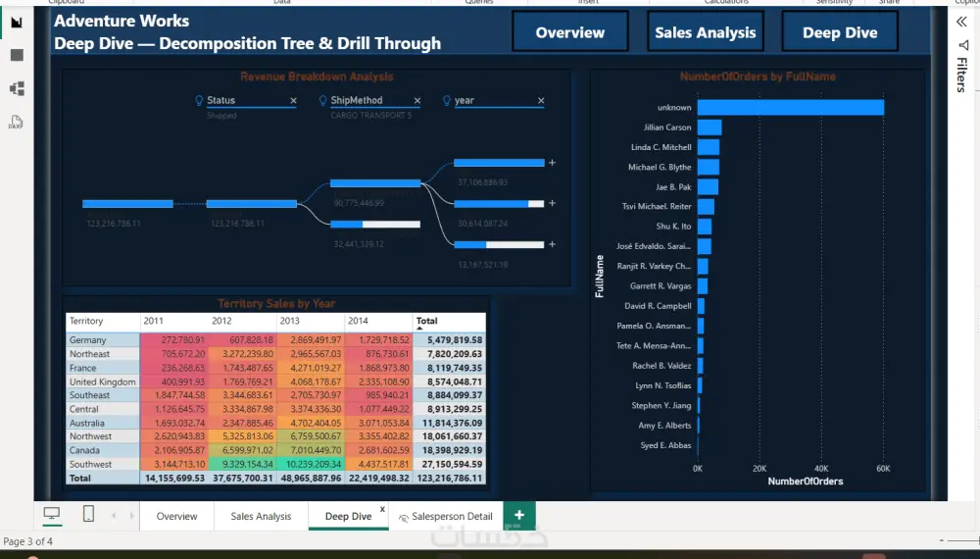Click the Michael G. Blythe label
980x559 pixels.
point(660,167)
